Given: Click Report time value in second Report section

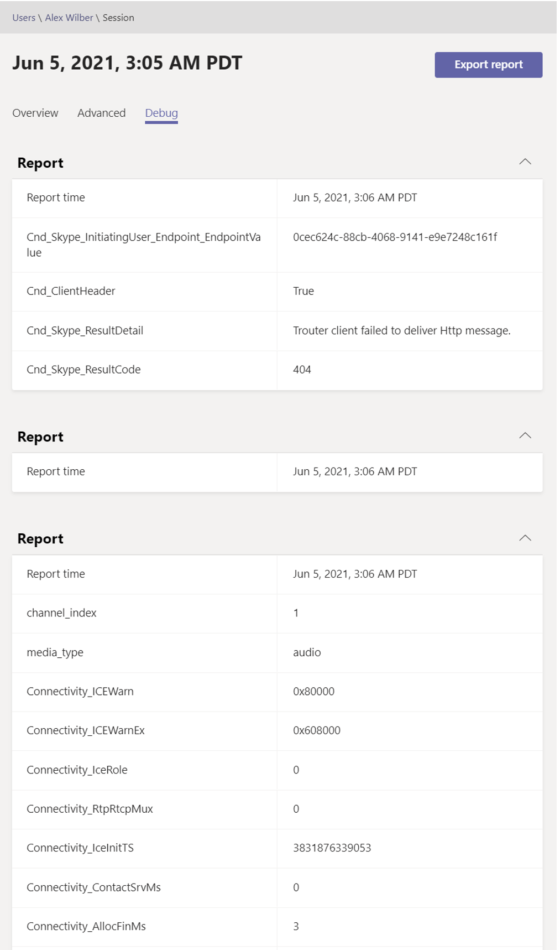Looking at the screenshot, I should [x=355, y=471].
